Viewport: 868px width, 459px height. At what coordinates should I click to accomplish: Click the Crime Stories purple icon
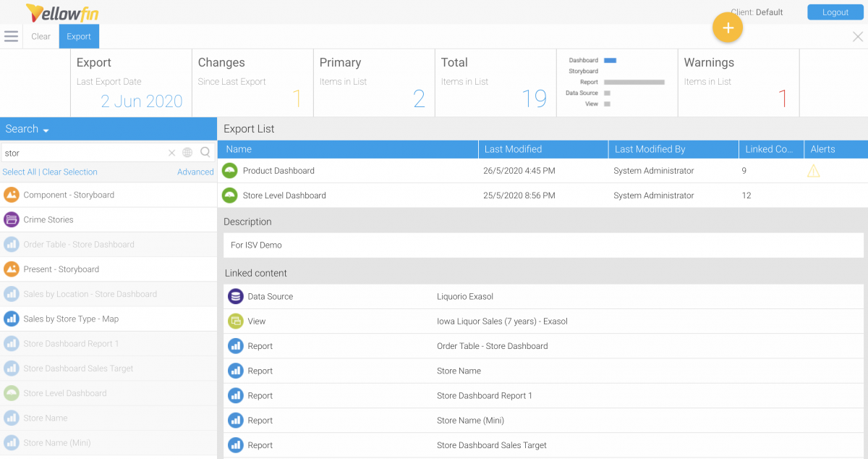tap(11, 219)
